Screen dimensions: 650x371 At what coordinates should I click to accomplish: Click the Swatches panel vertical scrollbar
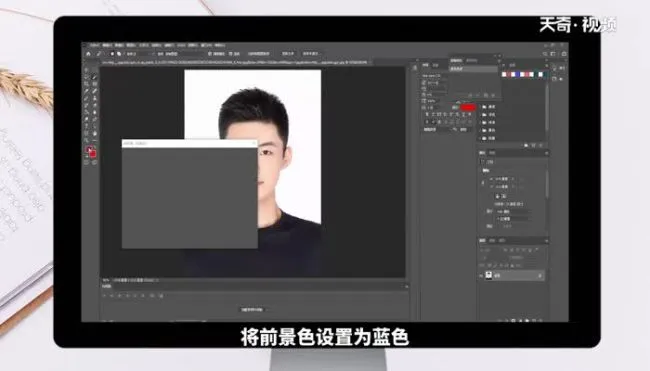click(x=547, y=107)
